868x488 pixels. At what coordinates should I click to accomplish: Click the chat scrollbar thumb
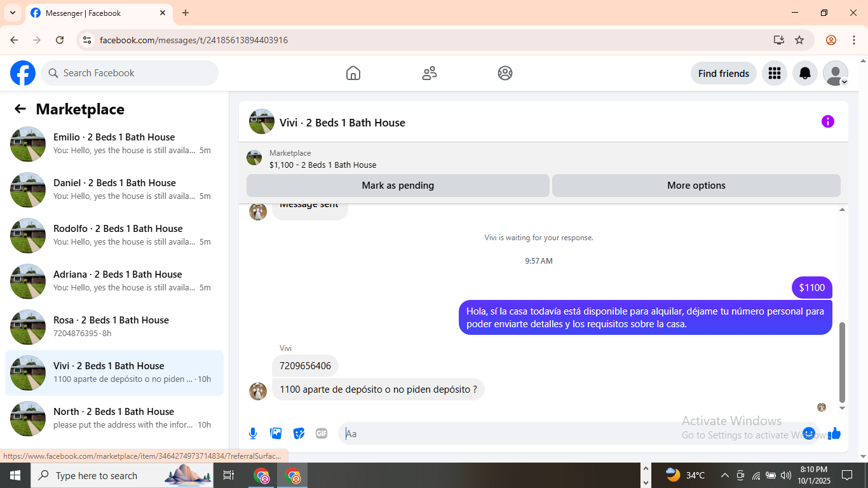coord(843,362)
